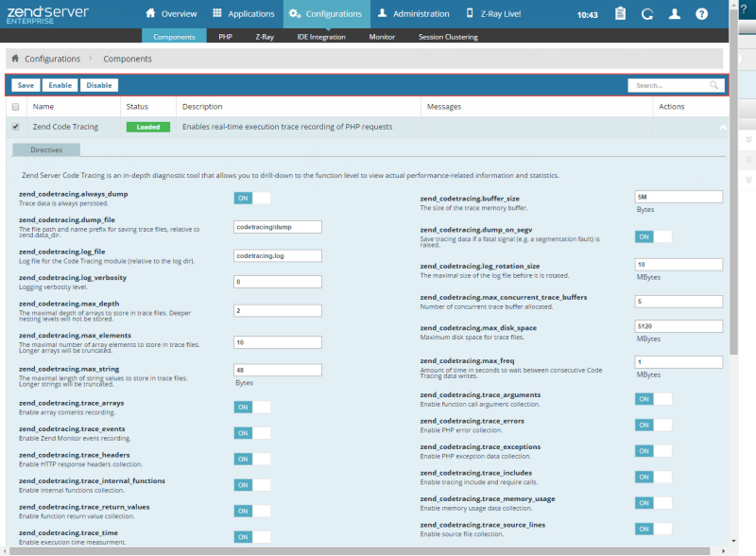
Task: Click the Disable button
Action: [98, 85]
